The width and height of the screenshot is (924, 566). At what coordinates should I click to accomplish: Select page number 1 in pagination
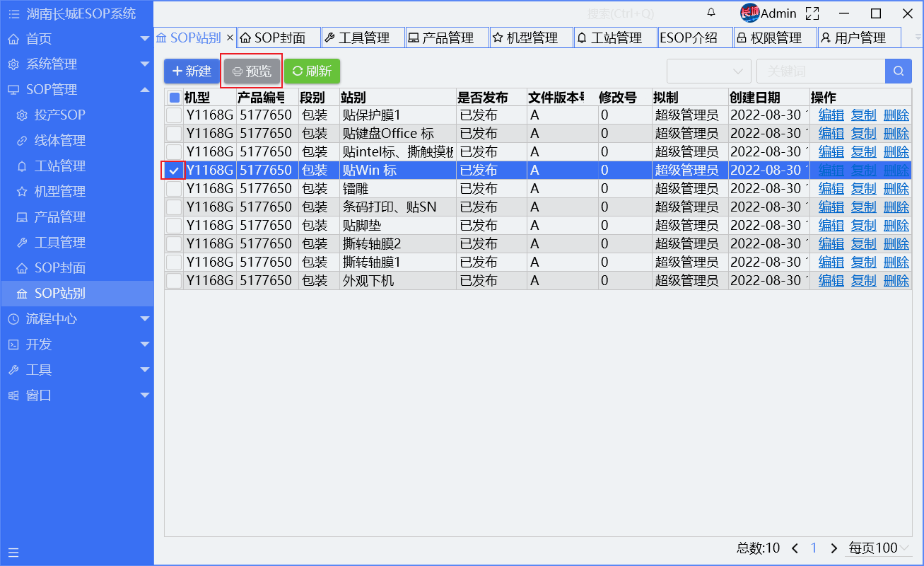pyautogui.click(x=814, y=548)
